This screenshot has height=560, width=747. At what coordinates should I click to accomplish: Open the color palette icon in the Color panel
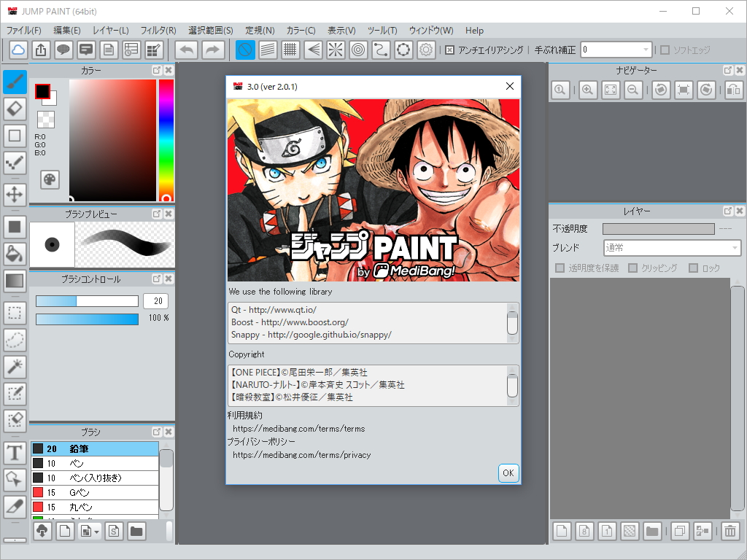point(48,179)
